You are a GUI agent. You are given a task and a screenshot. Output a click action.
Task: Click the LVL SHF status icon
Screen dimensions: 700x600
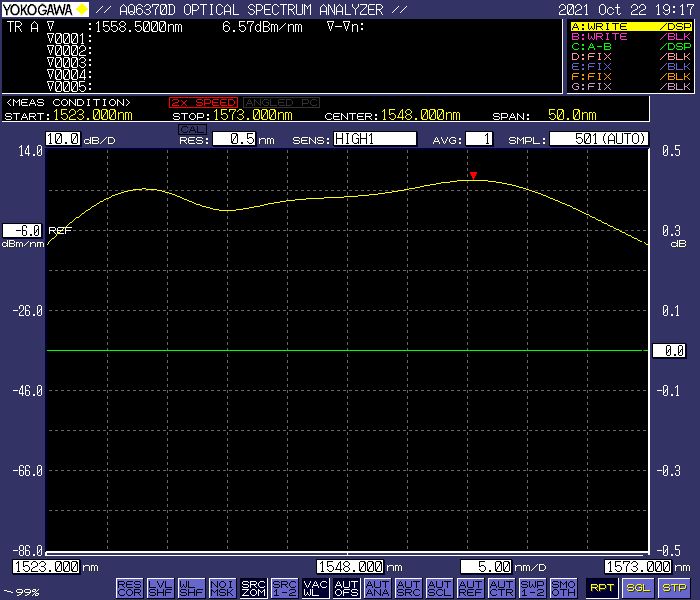pos(160,587)
